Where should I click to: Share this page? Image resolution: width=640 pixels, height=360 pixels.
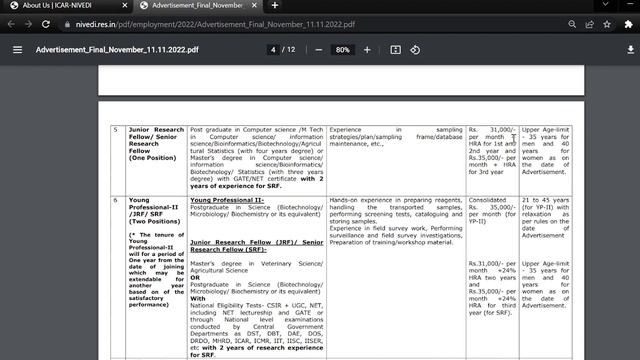tap(589, 24)
